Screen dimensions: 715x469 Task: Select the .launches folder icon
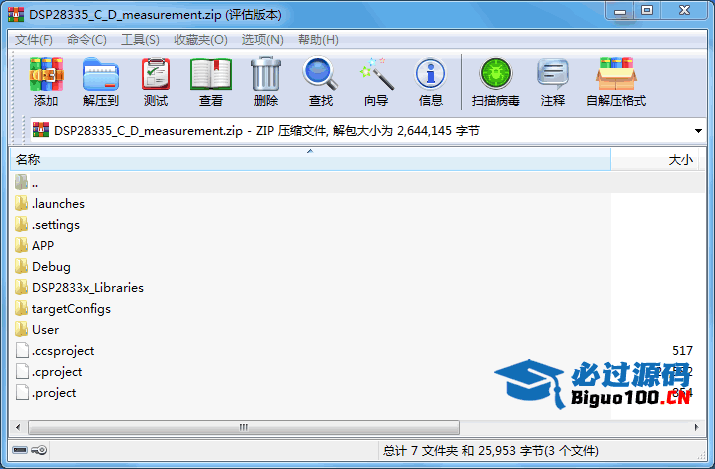(x=21, y=203)
